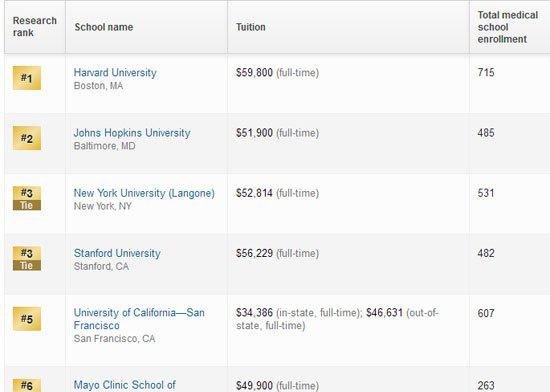Click Stanford's 482 enrollment value
This screenshot has width=550, height=392.
click(x=486, y=253)
